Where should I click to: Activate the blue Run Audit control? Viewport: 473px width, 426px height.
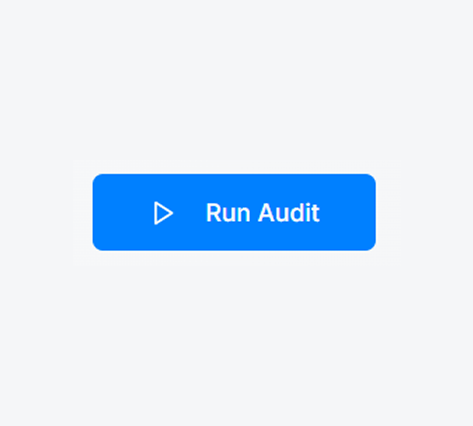point(234,212)
